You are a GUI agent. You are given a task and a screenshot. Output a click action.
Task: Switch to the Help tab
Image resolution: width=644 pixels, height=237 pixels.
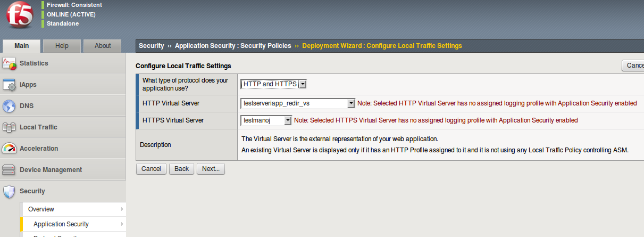[62, 46]
